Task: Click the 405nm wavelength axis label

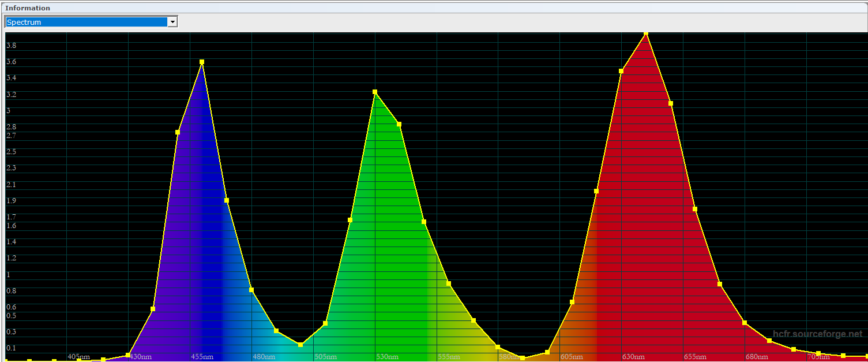Action: tap(79, 357)
